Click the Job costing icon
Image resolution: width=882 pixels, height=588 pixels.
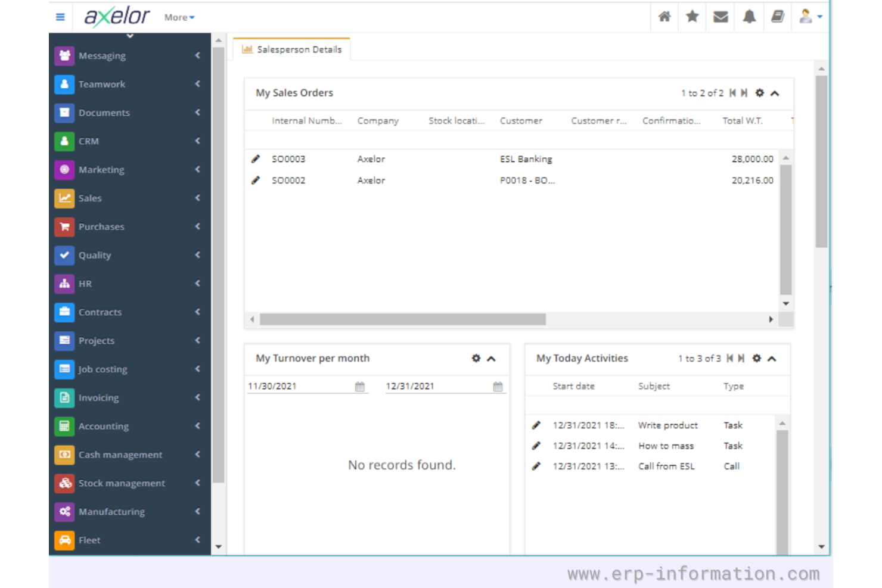coord(64,369)
